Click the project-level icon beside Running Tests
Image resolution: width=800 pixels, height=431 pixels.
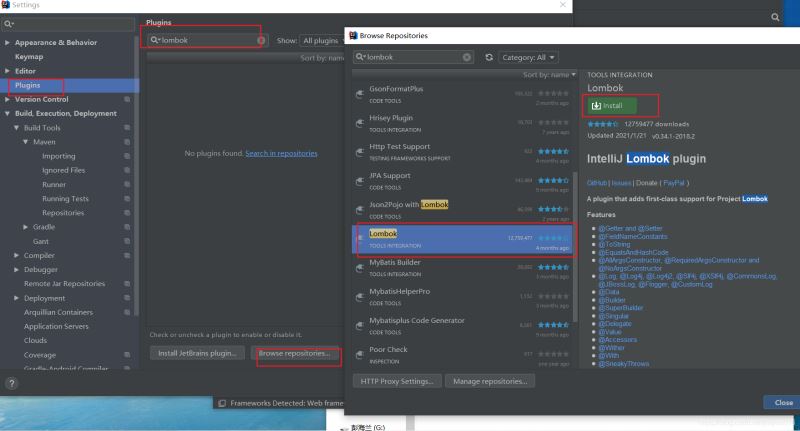(x=127, y=199)
